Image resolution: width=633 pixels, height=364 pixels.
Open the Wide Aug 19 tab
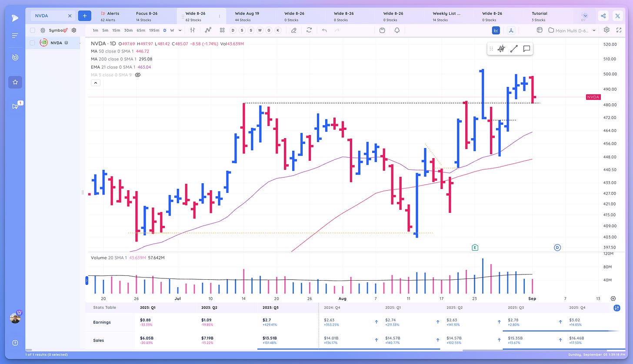(247, 16)
